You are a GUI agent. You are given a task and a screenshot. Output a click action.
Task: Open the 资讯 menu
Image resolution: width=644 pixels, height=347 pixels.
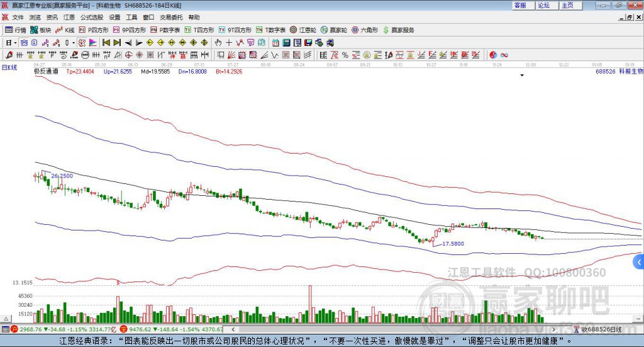point(52,17)
